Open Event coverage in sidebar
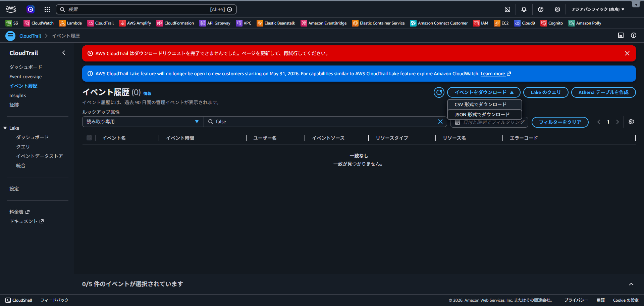The height and width of the screenshot is (306, 644). [x=25, y=77]
